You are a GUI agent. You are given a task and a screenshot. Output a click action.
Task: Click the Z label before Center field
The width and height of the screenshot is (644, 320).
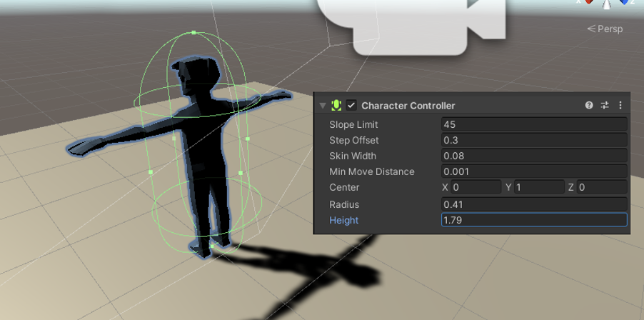(x=571, y=187)
